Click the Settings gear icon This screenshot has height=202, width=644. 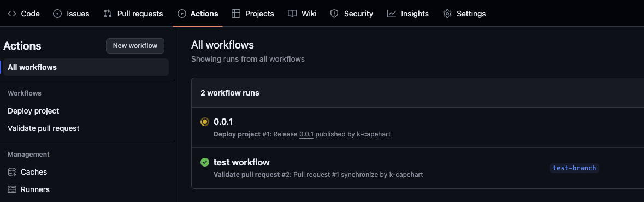(x=447, y=14)
